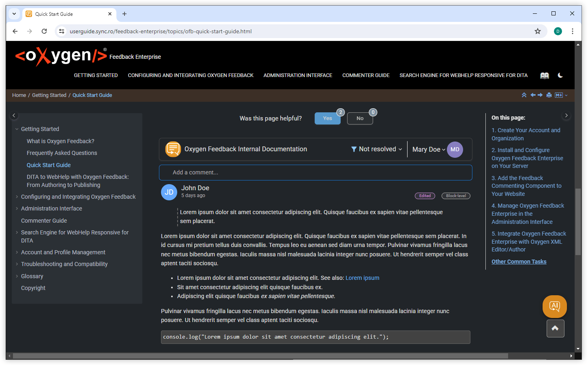
Task: Open the Lorem ipsum link in comment
Action: [x=362, y=278]
